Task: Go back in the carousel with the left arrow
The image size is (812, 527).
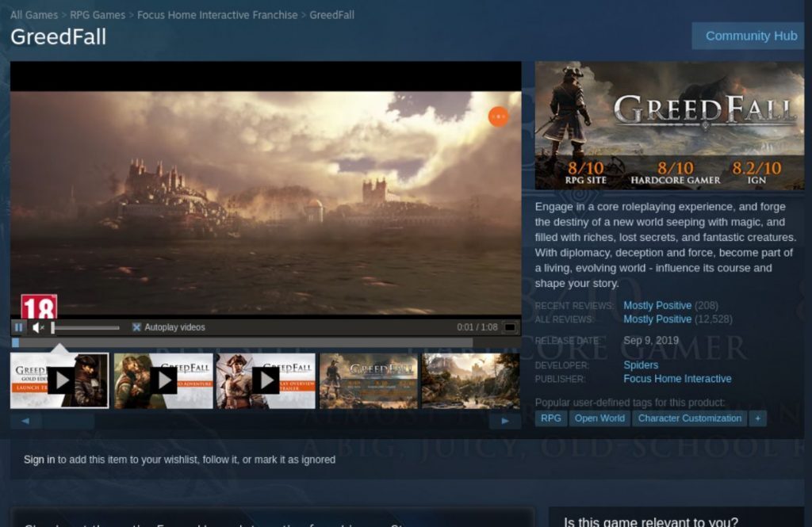Action: tap(24, 420)
